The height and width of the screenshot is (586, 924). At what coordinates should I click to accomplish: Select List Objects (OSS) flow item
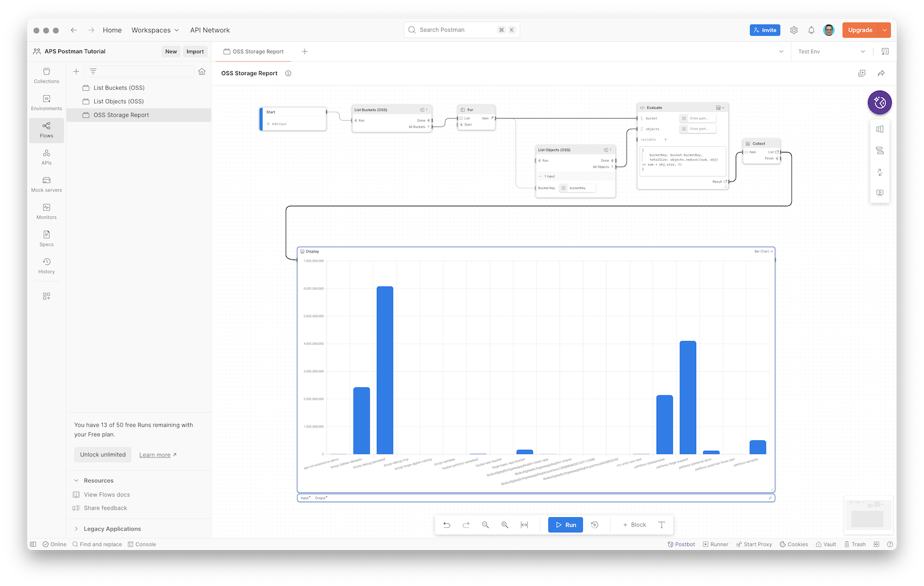point(118,101)
